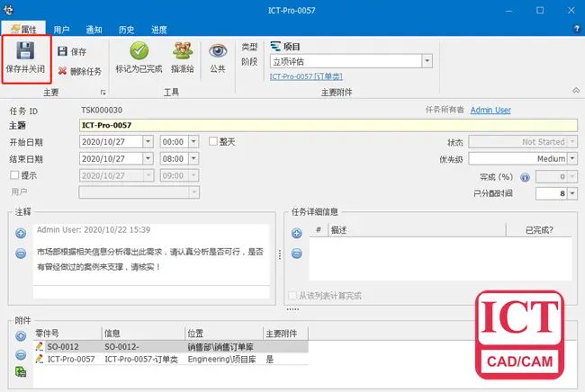Add a new comment with plus icon in 注释
Image resolution: width=585 pixels, height=392 pixels.
[21, 233]
